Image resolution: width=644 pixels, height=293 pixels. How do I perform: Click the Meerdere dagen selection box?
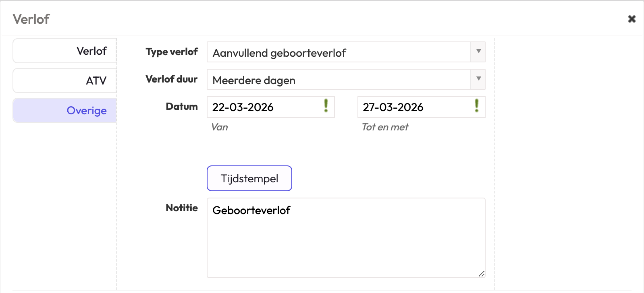(x=339, y=80)
